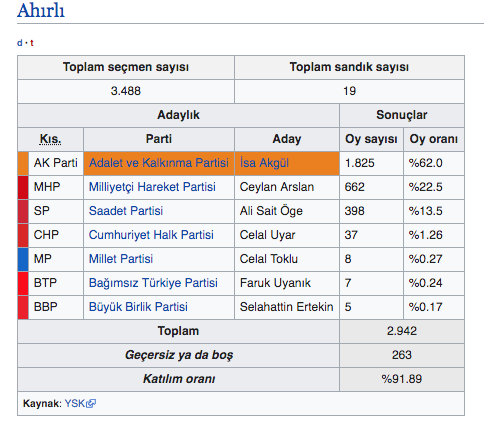Viewport: 484px width, 435px height.
Task: Click the vote share %22.5
Action: 425,187
